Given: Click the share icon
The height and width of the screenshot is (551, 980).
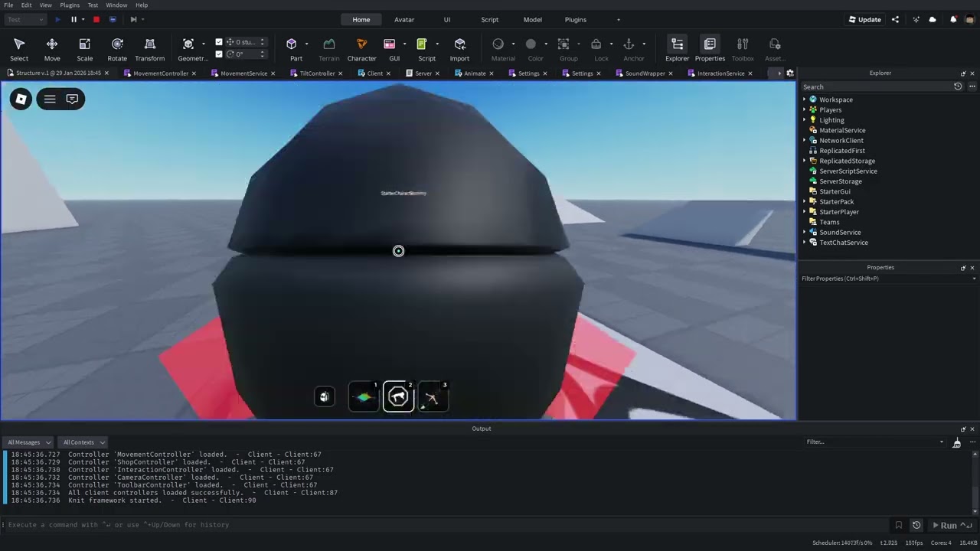Looking at the screenshot, I should (x=895, y=19).
